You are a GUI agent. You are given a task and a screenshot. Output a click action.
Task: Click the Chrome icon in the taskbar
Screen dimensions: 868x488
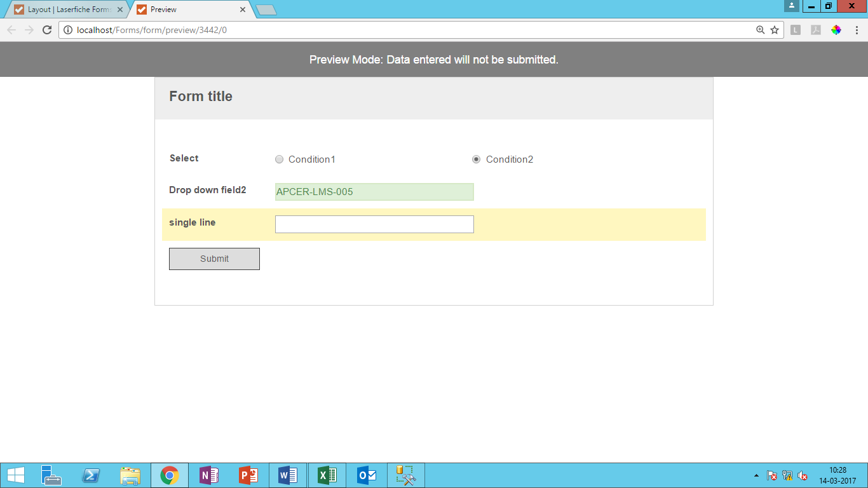coord(170,475)
